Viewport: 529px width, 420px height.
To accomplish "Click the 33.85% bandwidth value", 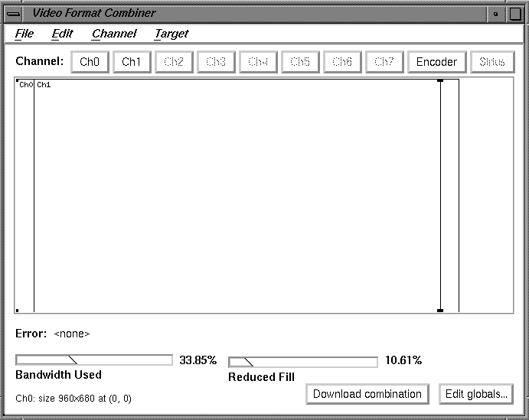I will pyautogui.click(x=198, y=360).
